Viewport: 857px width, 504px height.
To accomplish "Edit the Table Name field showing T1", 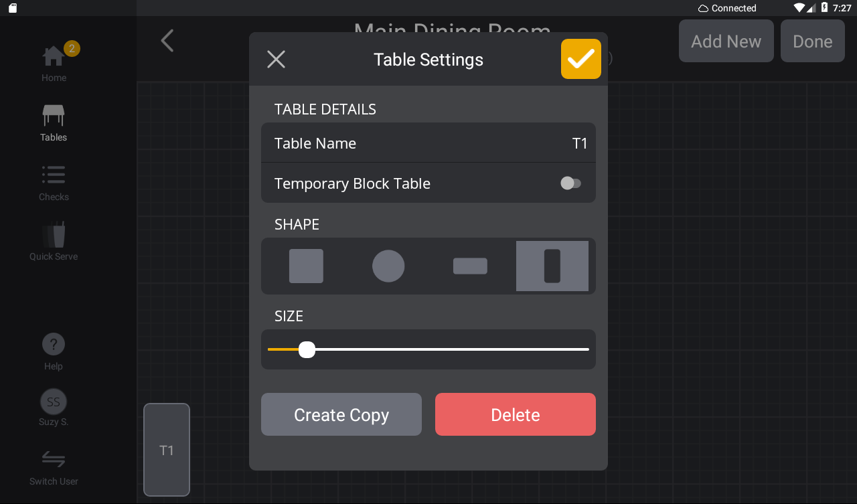I will (x=428, y=143).
